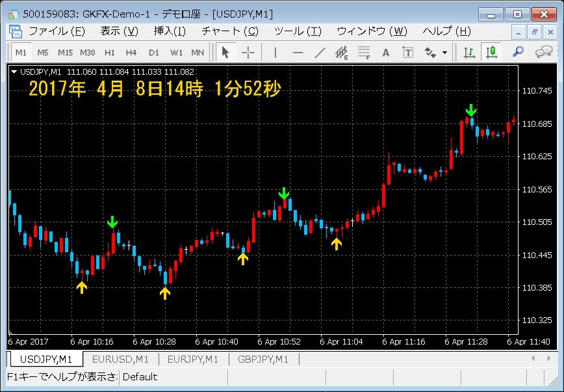Switch chart to bar chart style
The image size is (564, 392).
469,53
